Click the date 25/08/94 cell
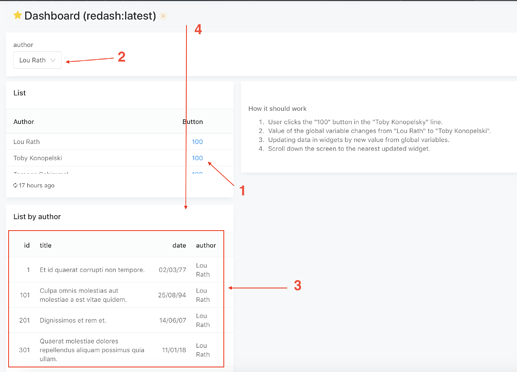This screenshot has width=517, height=372. 172,295
